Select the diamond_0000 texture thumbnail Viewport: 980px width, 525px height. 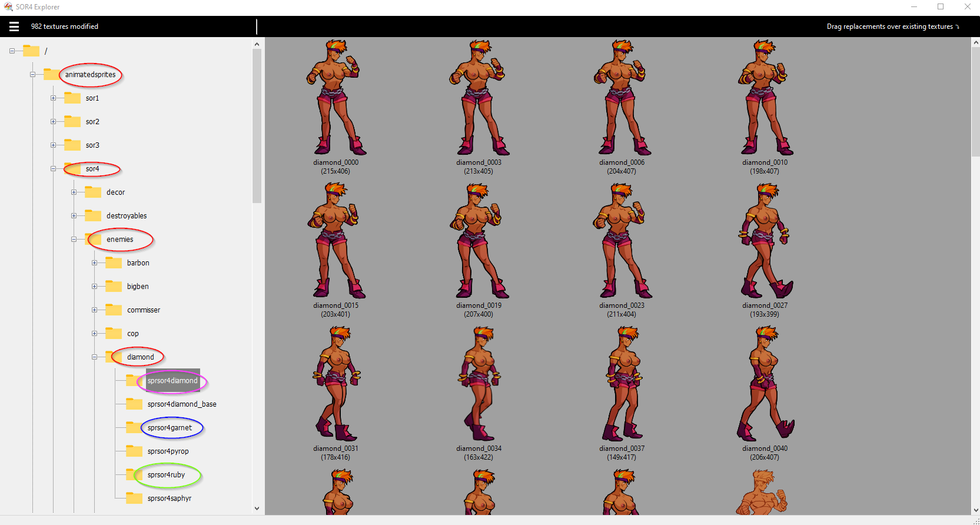click(335, 98)
